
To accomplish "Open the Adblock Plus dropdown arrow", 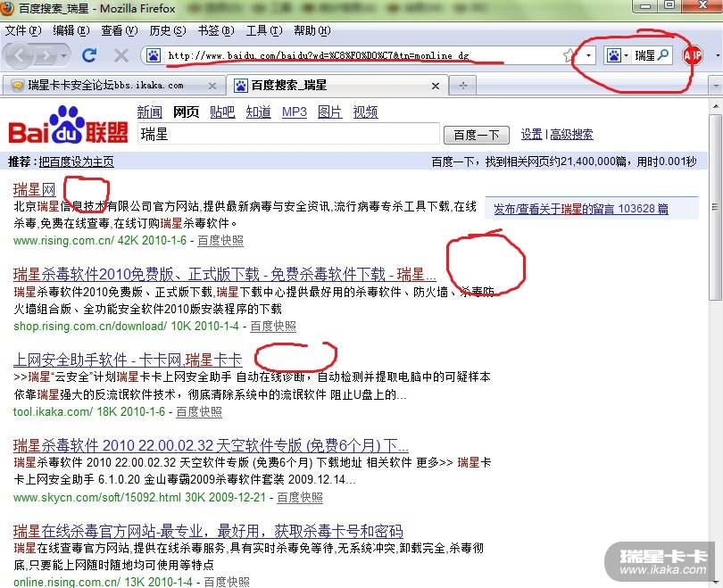I will click(x=718, y=55).
